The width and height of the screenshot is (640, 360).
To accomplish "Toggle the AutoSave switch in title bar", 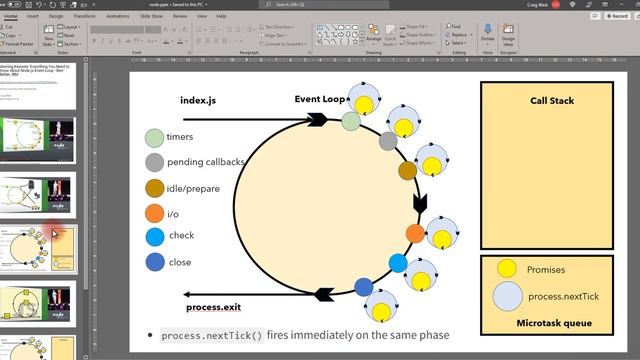I will click(x=15, y=4).
